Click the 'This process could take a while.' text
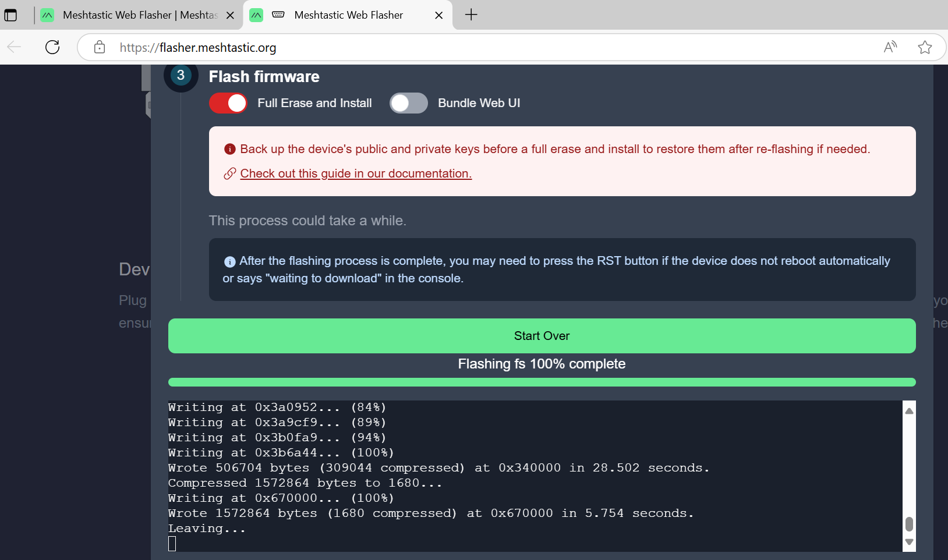Screen dimensions: 948x560 (307, 221)
